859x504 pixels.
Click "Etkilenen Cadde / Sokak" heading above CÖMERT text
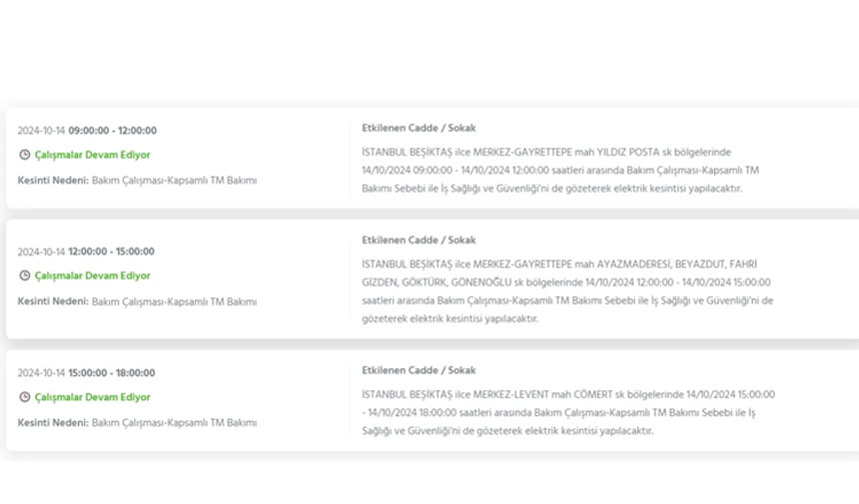pos(419,370)
